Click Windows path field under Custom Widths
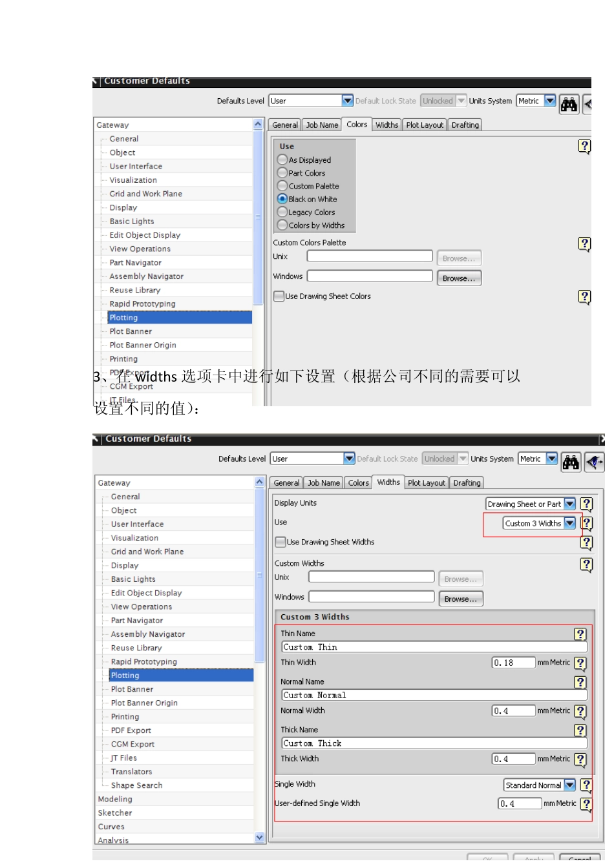This screenshot has width=614, height=868. pos(372,597)
